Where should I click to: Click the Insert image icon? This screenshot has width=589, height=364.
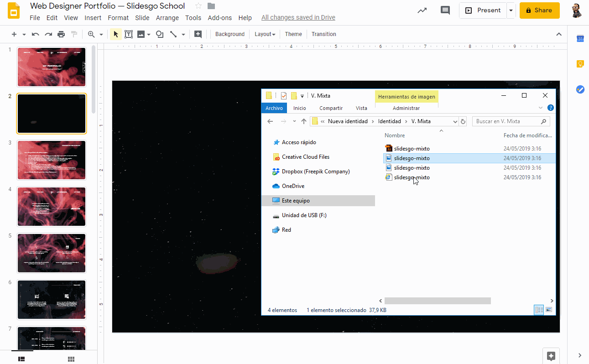(x=141, y=34)
